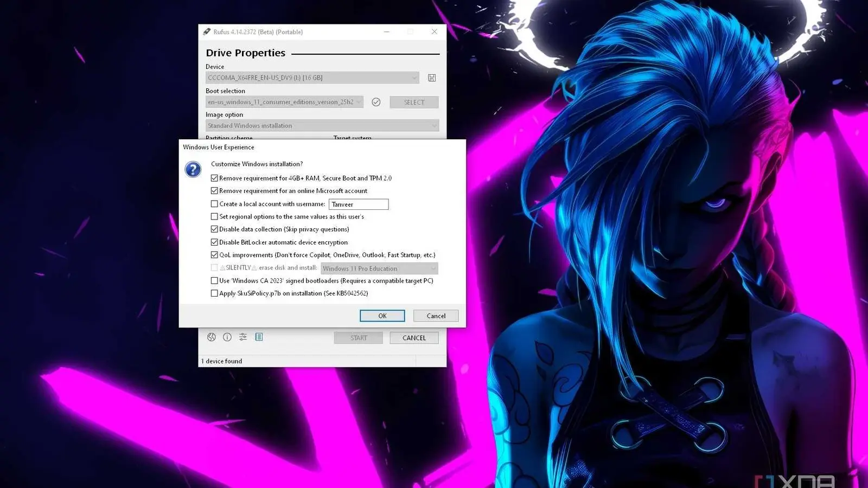This screenshot has width=868, height=488.
Task: Toggle disable BitLocker automatic device encryption
Action: click(214, 242)
